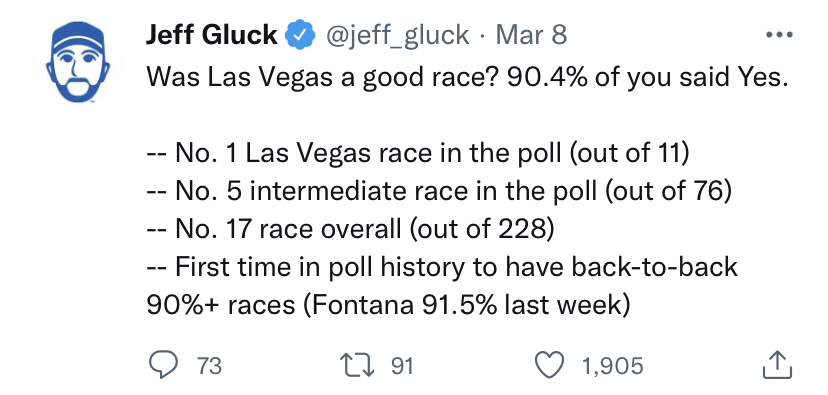Click the blue verified checkmark badge
The width and height of the screenshot is (828, 395).
click(x=300, y=36)
